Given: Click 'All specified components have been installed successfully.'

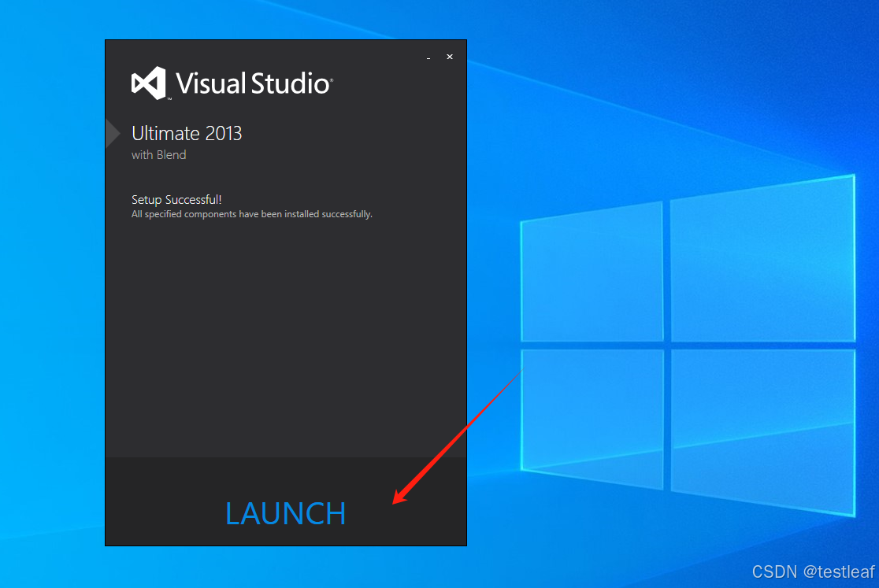Looking at the screenshot, I should tap(252, 214).
